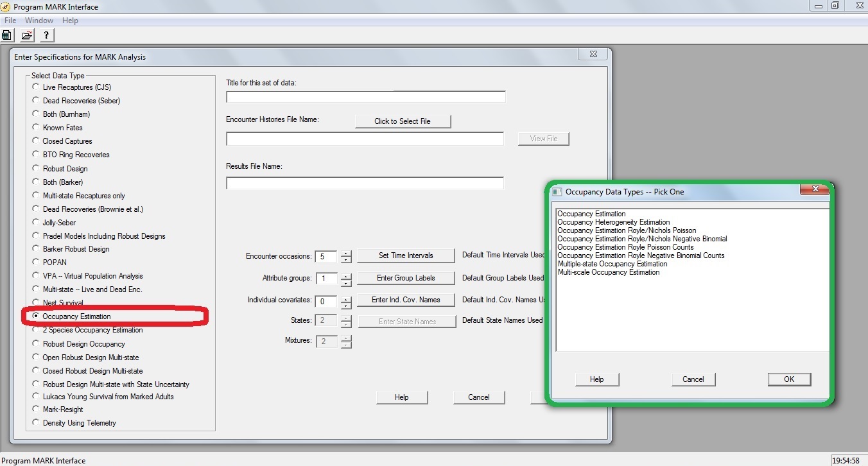Click the Individual covariates number box
The width and height of the screenshot is (868, 466).
point(325,301)
